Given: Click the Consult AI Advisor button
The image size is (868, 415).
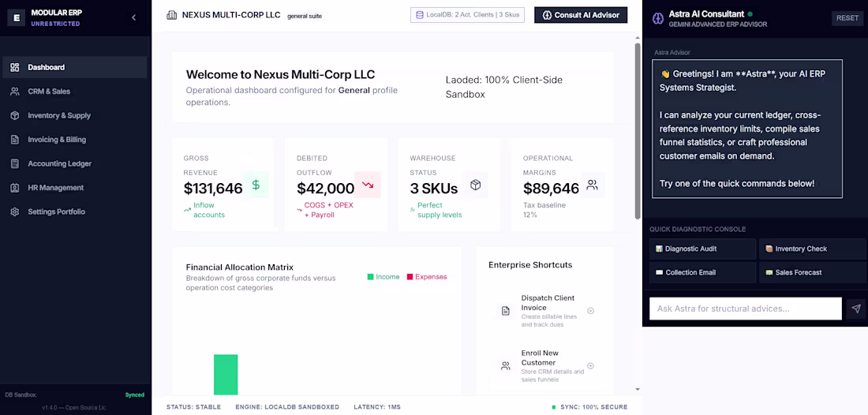Looking at the screenshot, I should click(x=581, y=15).
